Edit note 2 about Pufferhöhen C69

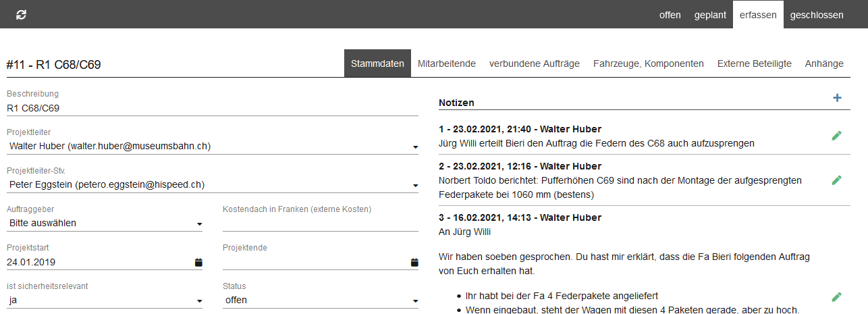(x=837, y=180)
